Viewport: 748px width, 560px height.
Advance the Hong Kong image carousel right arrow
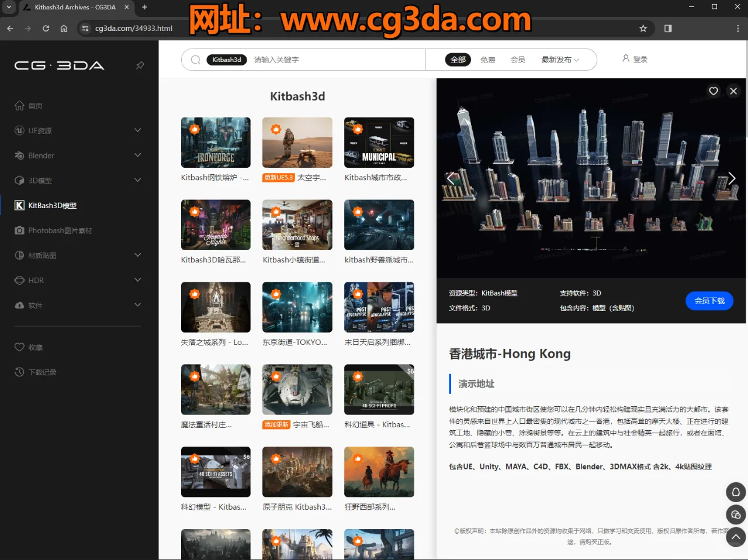[732, 178]
